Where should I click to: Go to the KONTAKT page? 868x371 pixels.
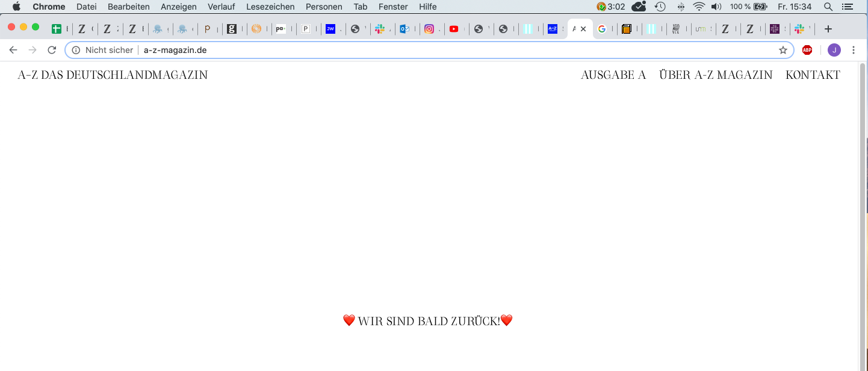click(x=813, y=75)
